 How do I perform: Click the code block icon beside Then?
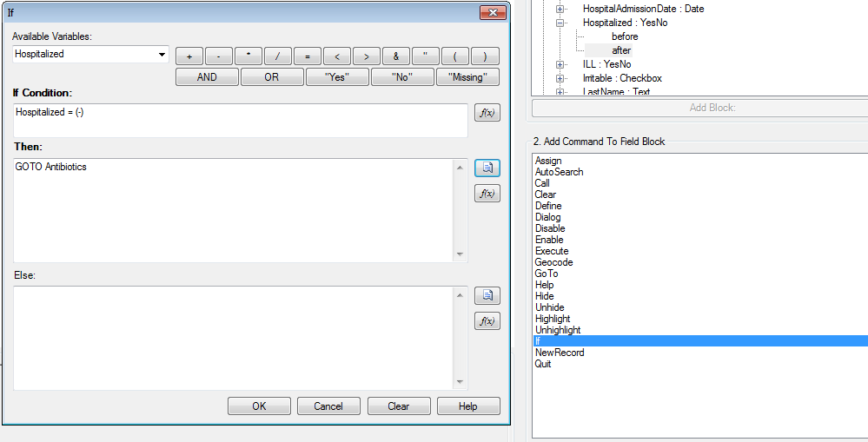click(487, 168)
